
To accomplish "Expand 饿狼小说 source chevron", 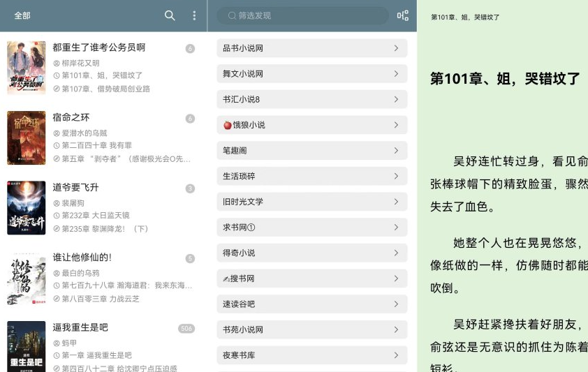I will point(396,125).
